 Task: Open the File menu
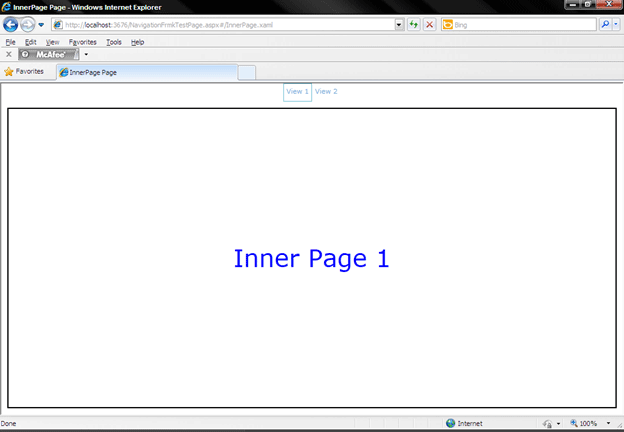10,42
